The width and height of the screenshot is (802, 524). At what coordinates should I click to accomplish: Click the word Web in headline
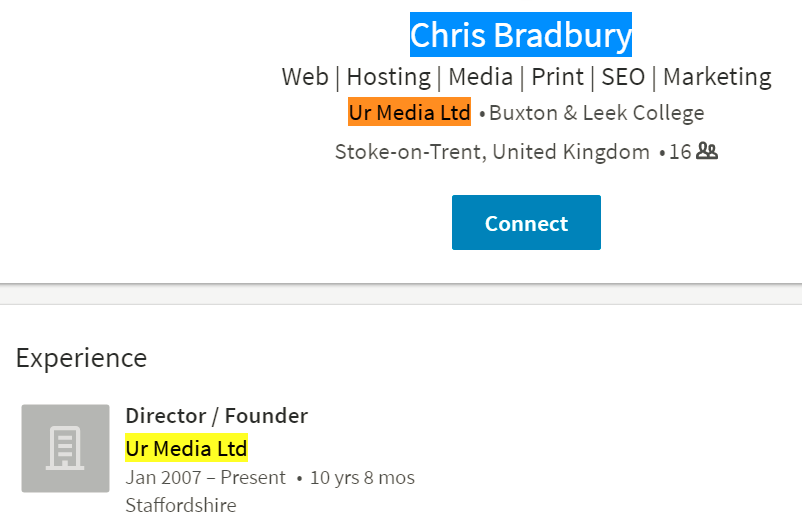pos(305,77)
